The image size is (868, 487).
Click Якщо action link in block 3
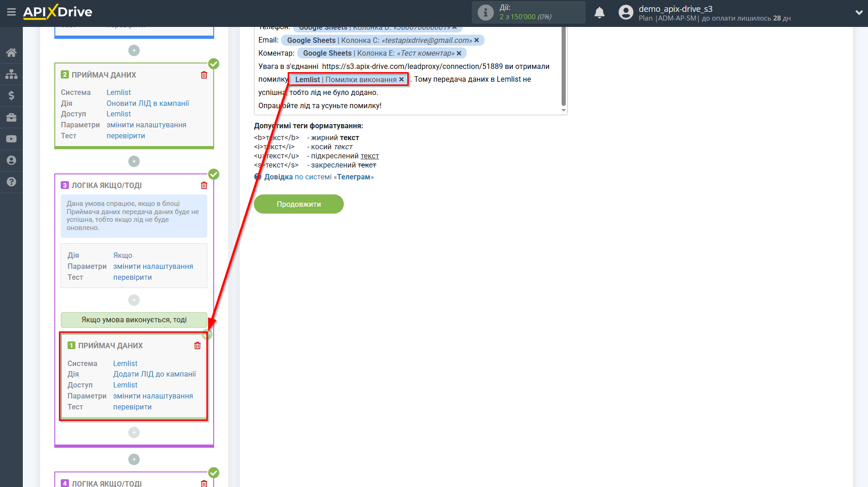[123, 255]
